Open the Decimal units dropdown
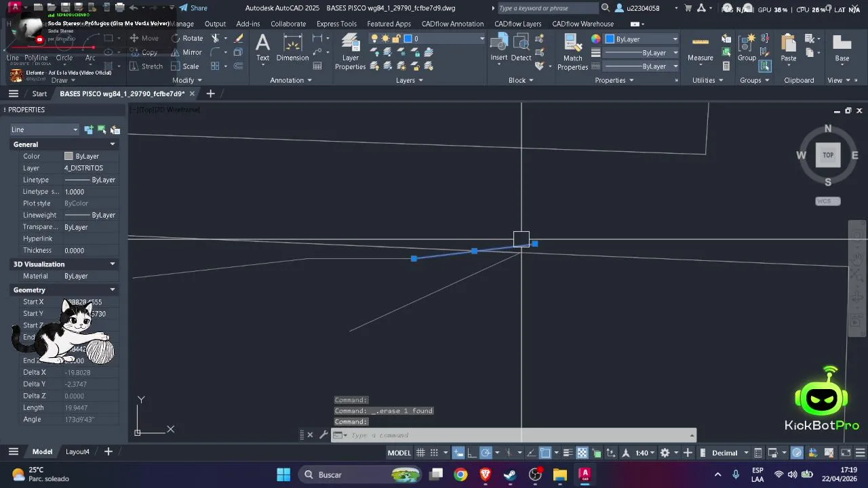Viewport: 868px width, 488px height. 730,453
